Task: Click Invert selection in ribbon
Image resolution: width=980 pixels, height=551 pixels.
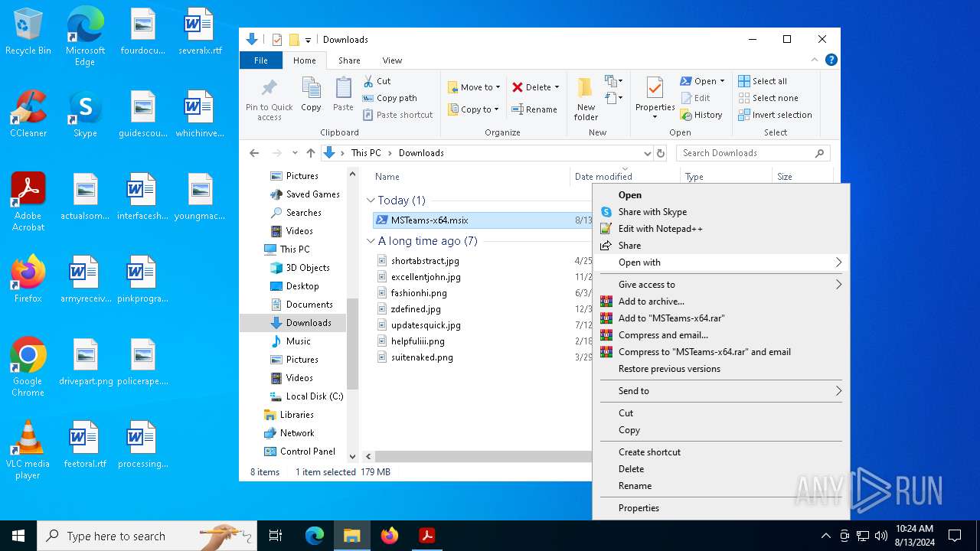Action: point(775,115)
